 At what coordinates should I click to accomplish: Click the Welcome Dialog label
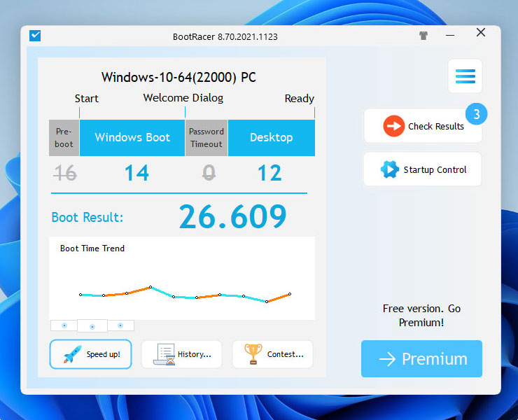183,98
